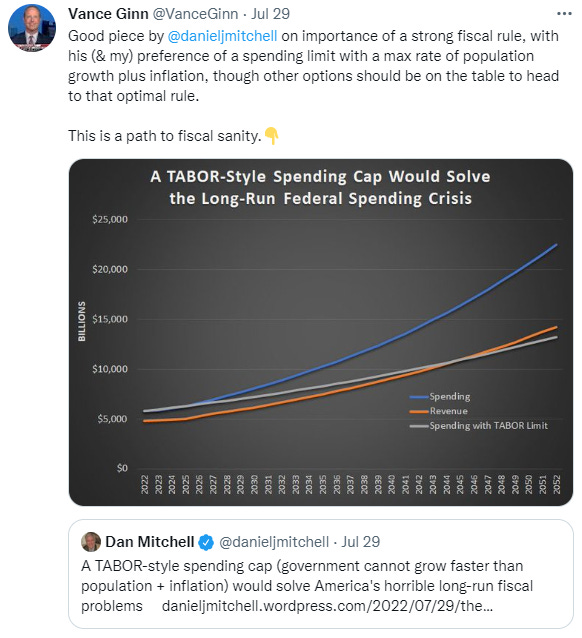Open the Jul 29 tweet timestamp
This screenshot has width=582, height=638.
270,14
